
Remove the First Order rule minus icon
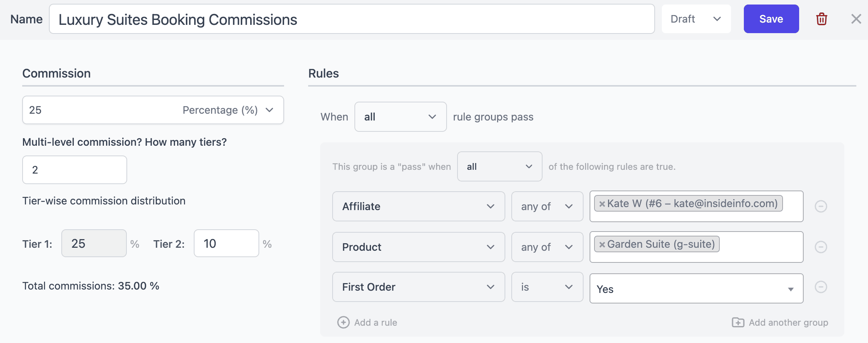[821, 287]
